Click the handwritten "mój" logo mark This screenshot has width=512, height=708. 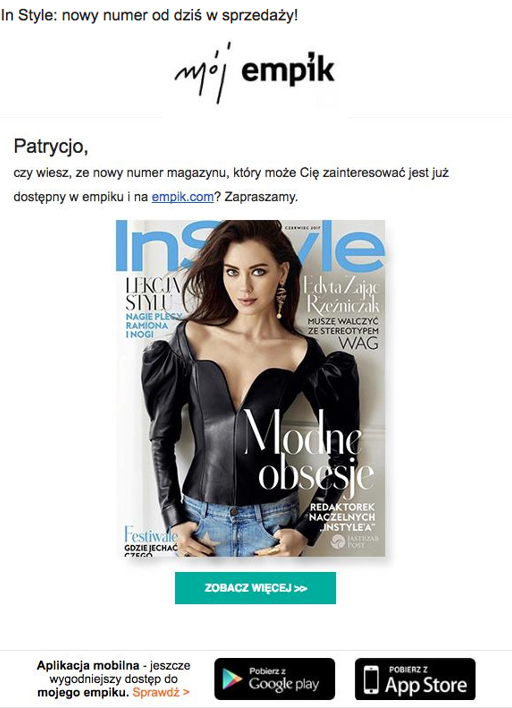click(203, 74)
